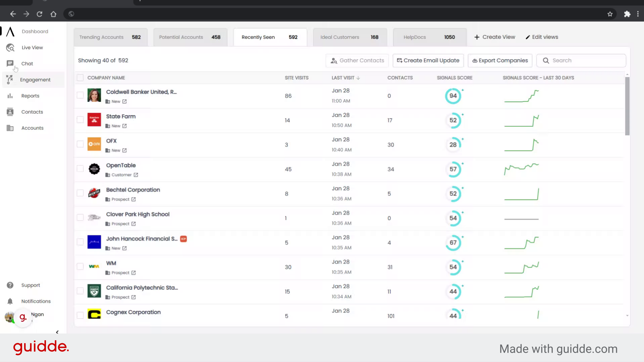Click the Create View button
The height and width of the screenshot is (362, 644).
(495, 37)
